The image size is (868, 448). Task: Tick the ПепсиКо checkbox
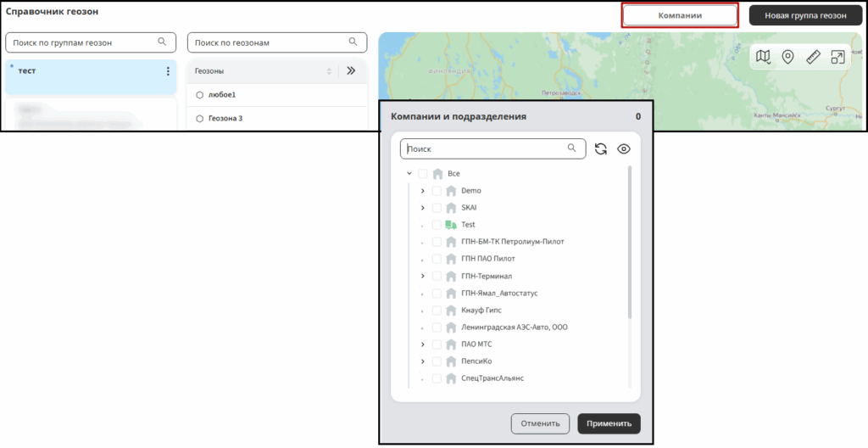click(x=437, y=361)
